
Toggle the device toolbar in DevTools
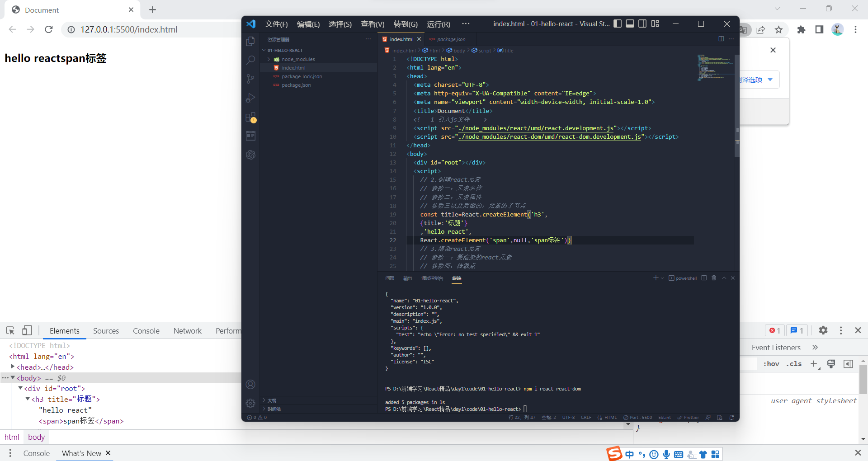[27, 330]
